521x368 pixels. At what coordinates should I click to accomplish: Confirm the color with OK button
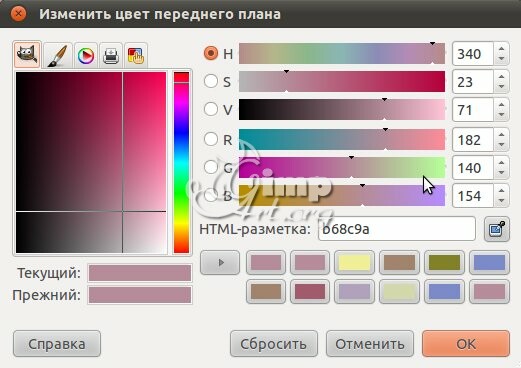[466, 344]
